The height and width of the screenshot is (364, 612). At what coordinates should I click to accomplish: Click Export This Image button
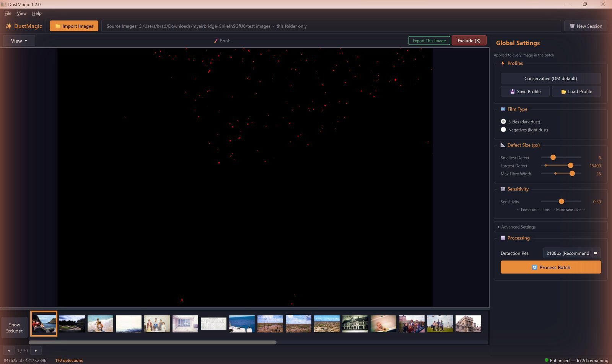pos(429,41)
